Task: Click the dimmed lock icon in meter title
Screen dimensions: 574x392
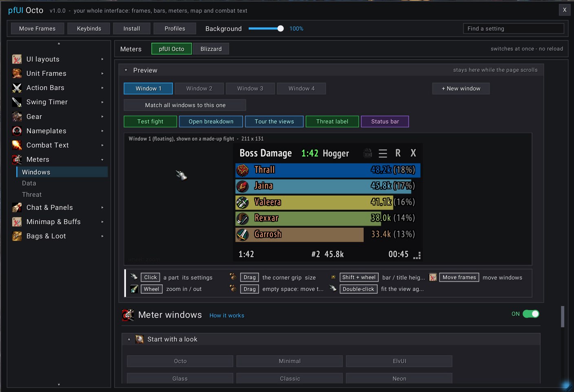Action: pos(368,153)
